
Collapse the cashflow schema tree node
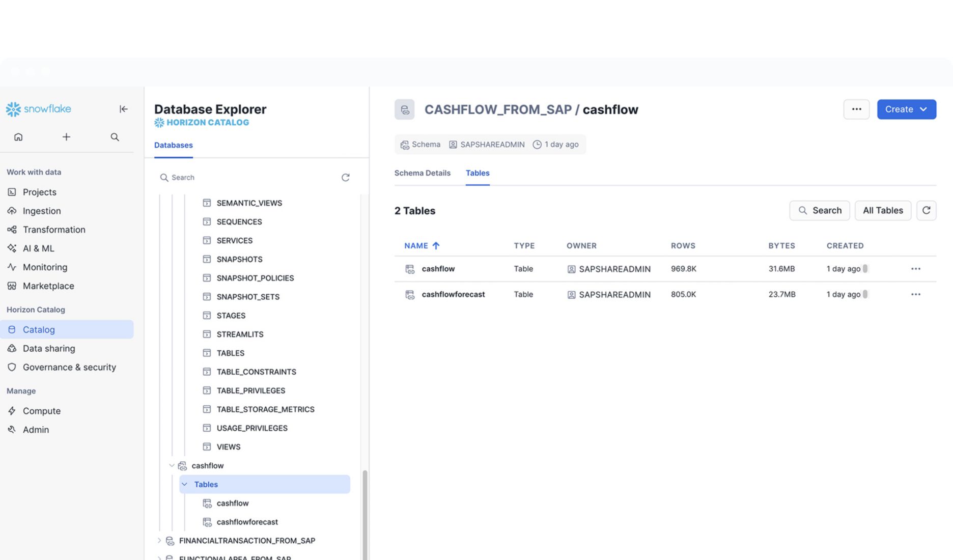click(x=172, y=466)
